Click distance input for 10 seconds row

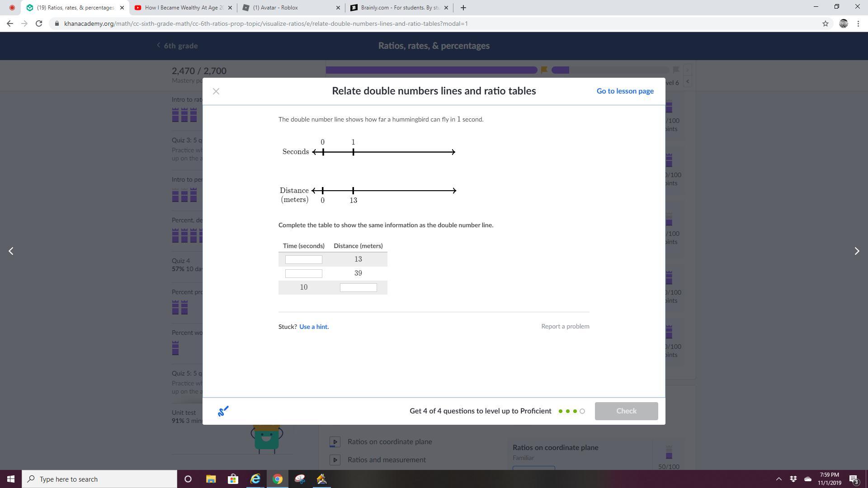pos(358,288)
